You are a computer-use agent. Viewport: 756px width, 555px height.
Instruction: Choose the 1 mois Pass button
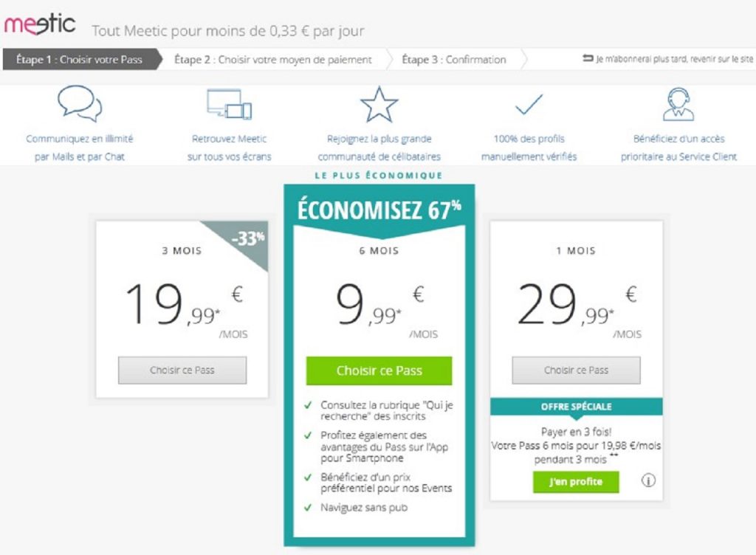click(576, 370)
